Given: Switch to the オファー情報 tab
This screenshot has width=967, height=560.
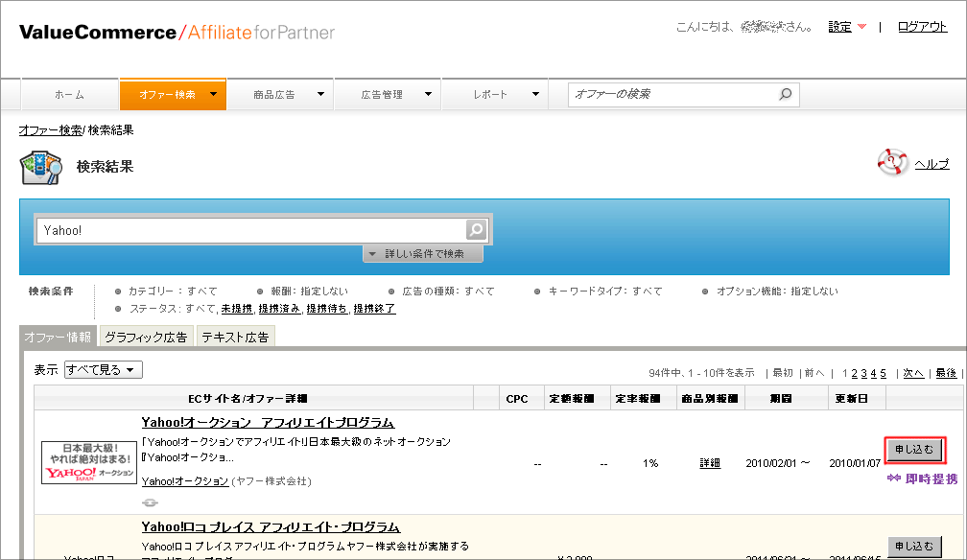Looking at the screenshot, I should pos(58,337).
